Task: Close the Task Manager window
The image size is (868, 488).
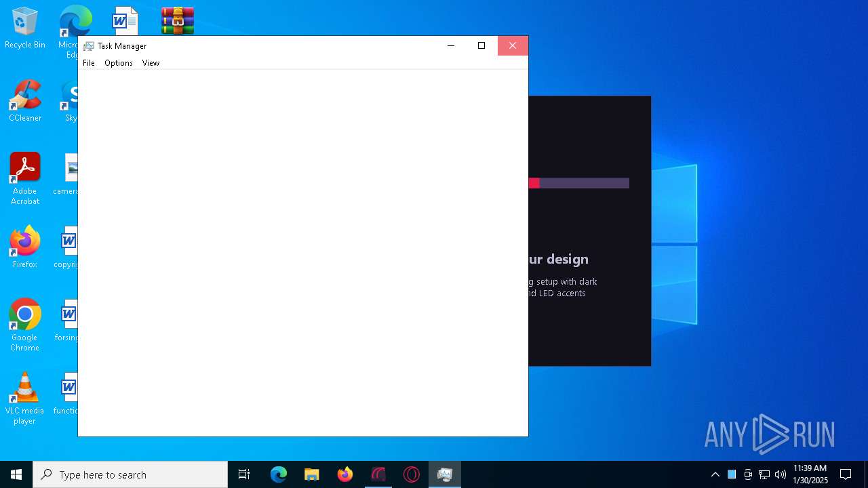Action: click(x=513, y=45)
